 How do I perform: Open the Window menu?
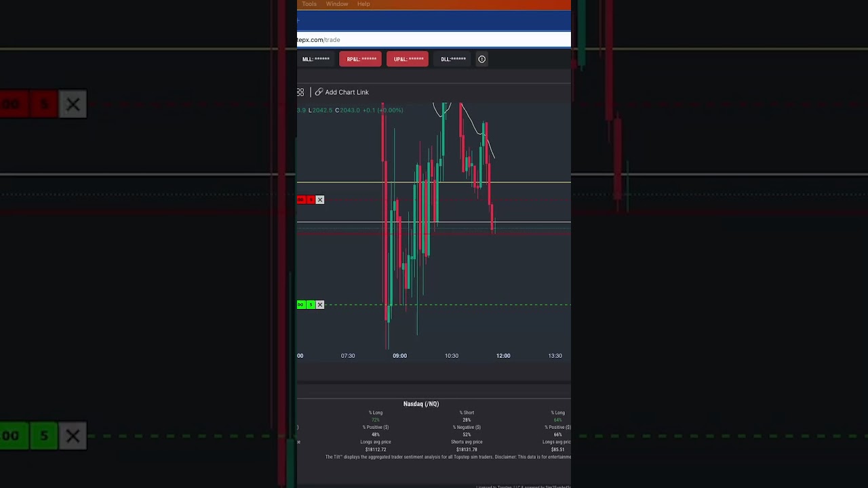[x=337, y=4]
